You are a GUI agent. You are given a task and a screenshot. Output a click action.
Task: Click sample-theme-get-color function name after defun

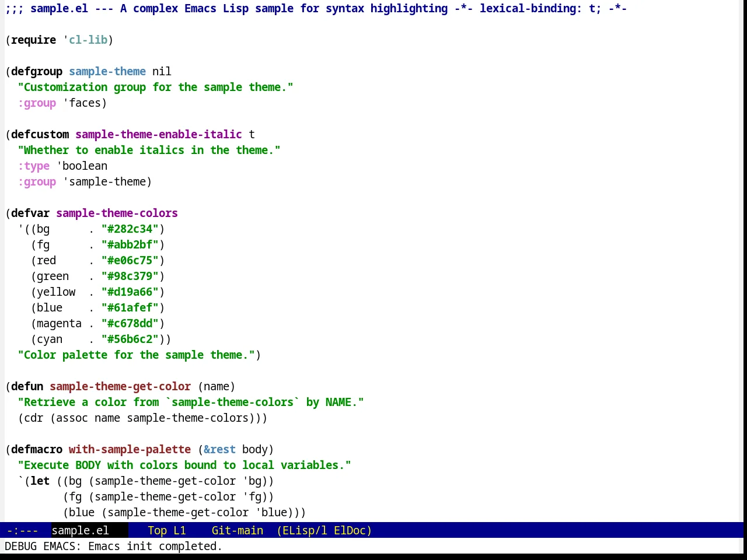click(120, 386)
